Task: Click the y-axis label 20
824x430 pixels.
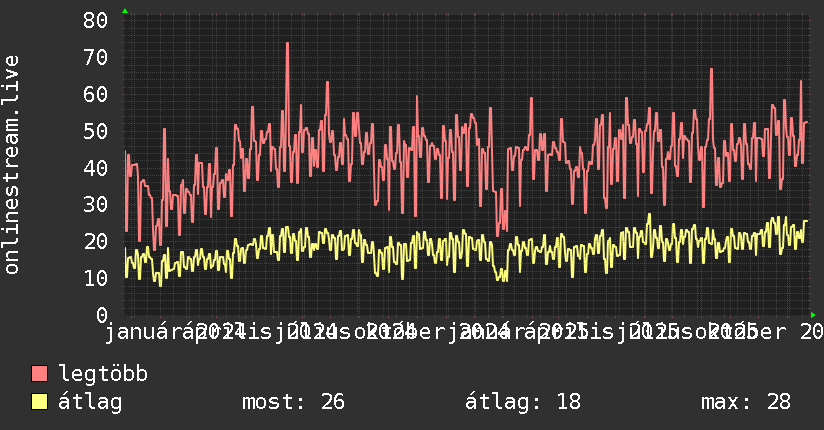Action: (95, 241)
